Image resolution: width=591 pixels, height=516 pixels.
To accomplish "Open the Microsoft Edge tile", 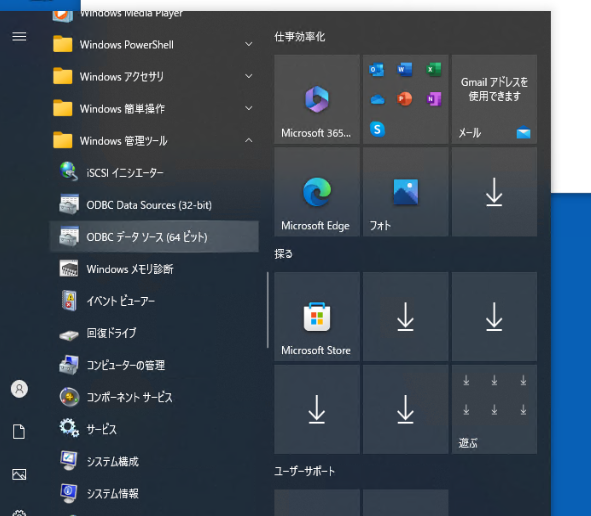I will pyautogui.click(x=317, y=192).
